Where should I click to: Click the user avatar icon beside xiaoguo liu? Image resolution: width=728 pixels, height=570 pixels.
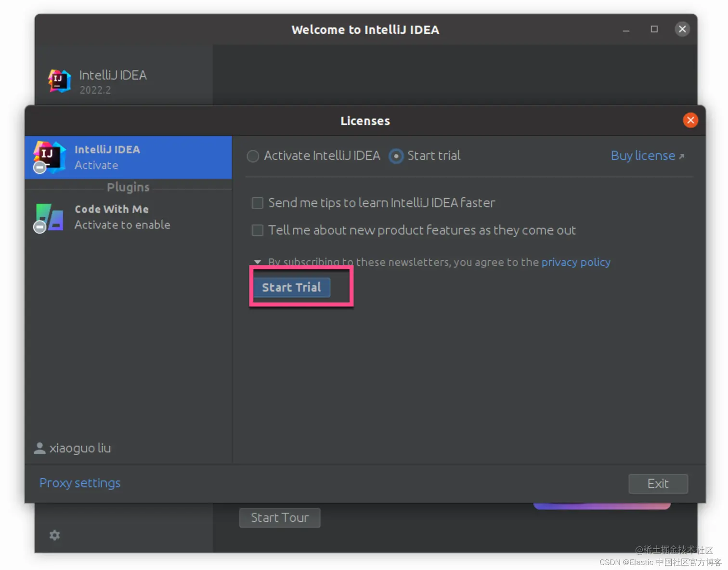pos(39,448)
